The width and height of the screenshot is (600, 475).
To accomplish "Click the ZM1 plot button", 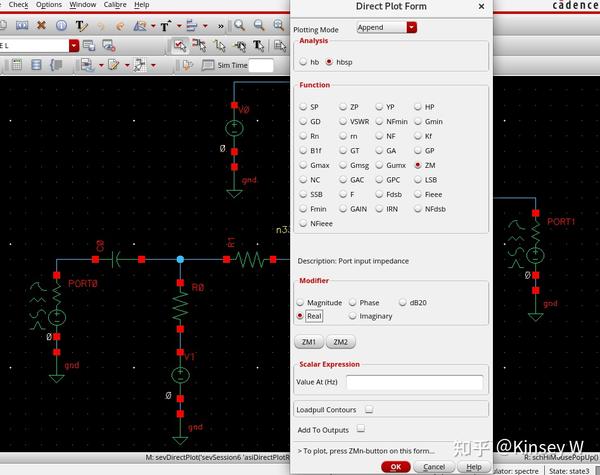I will coord(309,342).
